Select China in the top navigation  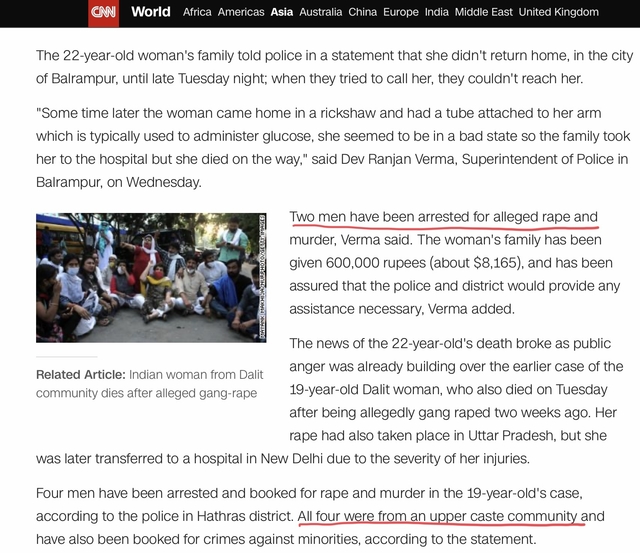coord(363,12)
